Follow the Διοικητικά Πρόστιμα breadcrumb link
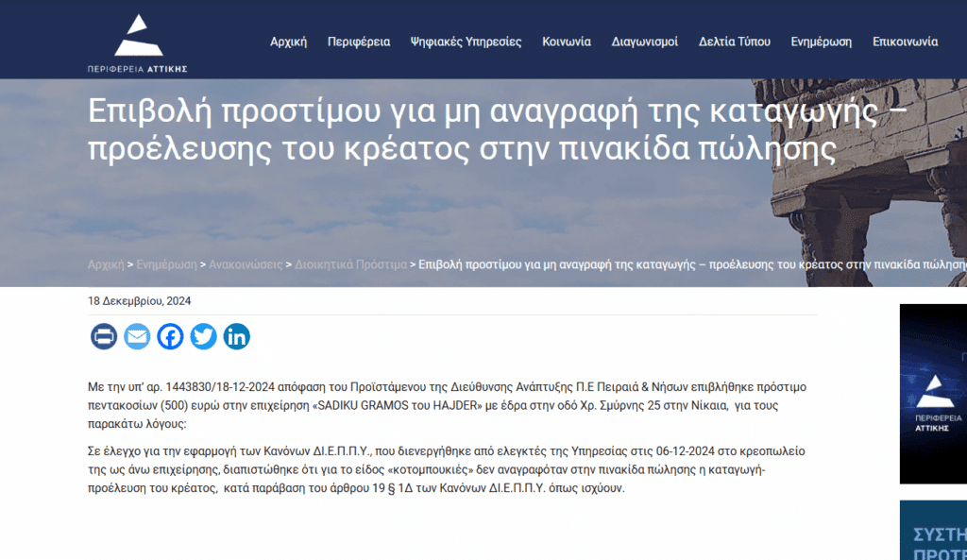Image resolution: width=967 pixels, height=560 pixels. click(x=350, y=264)
